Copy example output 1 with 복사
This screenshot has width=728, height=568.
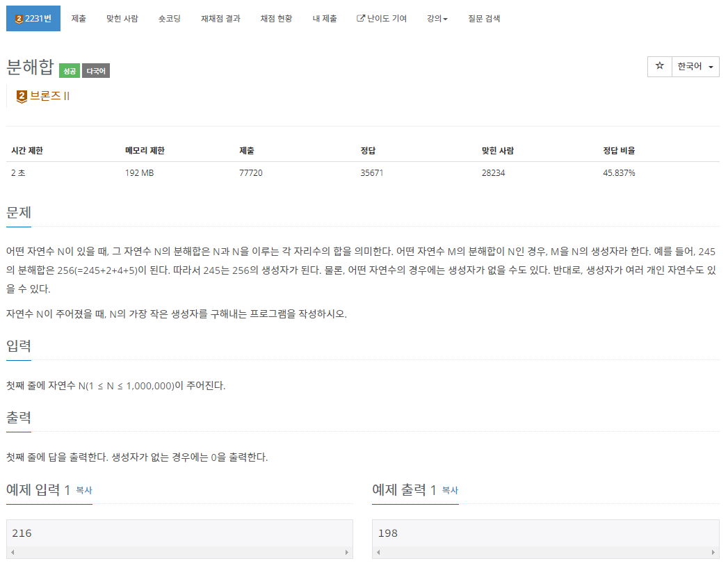pos(450,490)
